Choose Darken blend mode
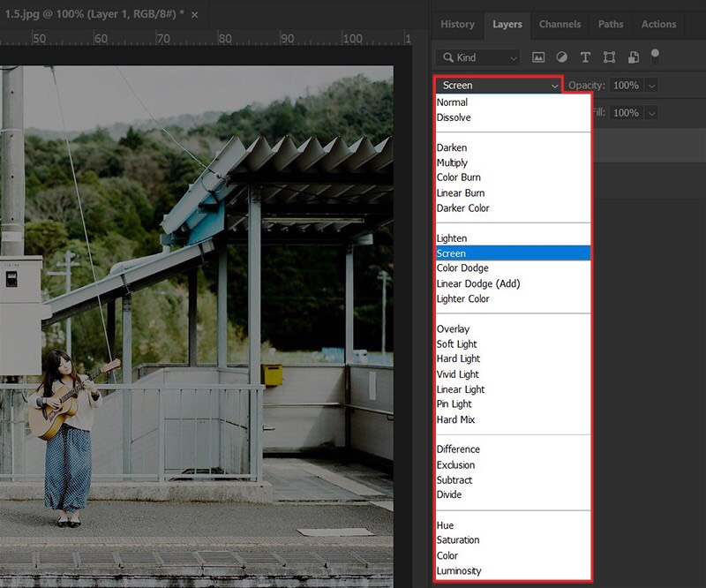Image resolution: width=706 pixels, height=588 pixels. tap(514, 147)
